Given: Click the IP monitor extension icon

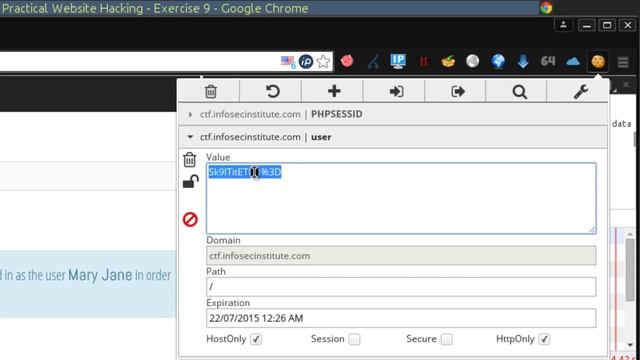Looking at the screenshot, I should tap(398, 61).
